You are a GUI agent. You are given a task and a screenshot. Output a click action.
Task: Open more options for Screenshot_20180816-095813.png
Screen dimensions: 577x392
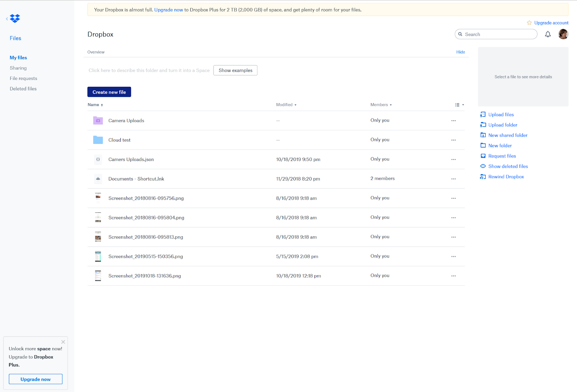point(453,237)
